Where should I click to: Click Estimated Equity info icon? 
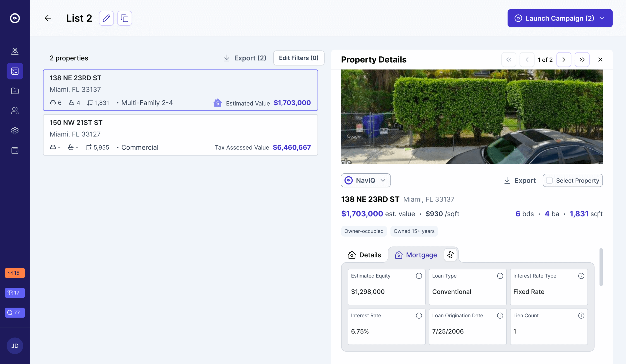pyautogui.click(x=419, y=276)
